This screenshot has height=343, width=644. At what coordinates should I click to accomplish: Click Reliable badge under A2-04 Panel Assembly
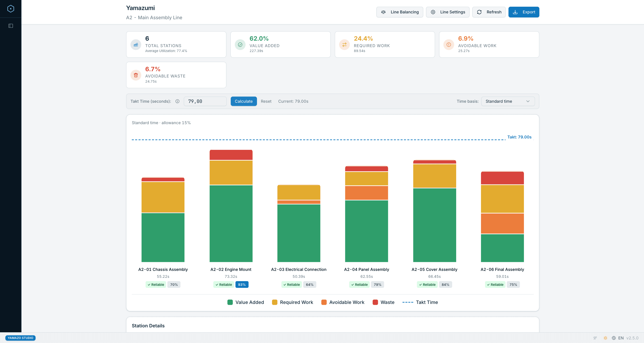pos(359,284)
